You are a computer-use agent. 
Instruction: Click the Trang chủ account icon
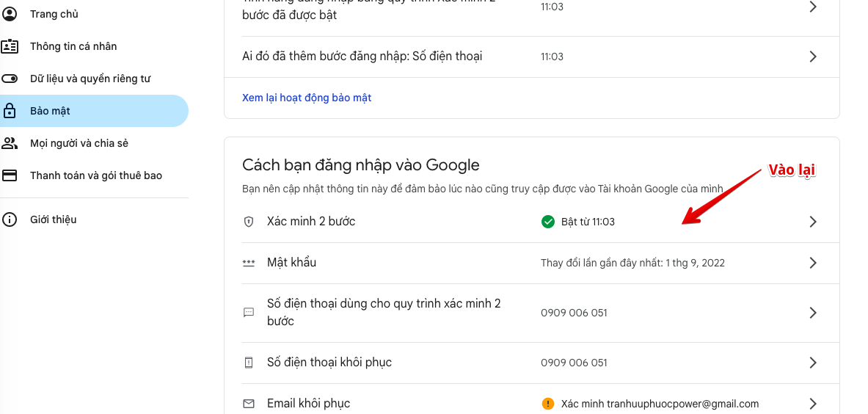[x=10, y=14]
